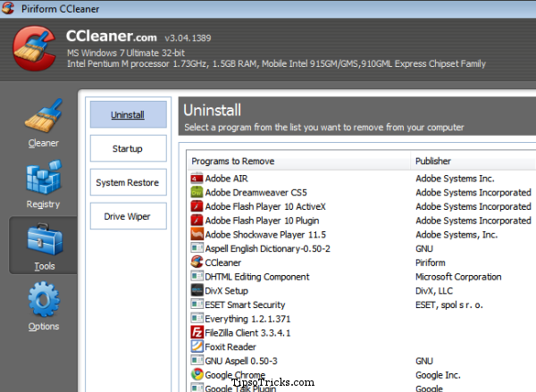Click Microsoft Corporation publisher cell

pyautogui.click(x=458, y=277)
